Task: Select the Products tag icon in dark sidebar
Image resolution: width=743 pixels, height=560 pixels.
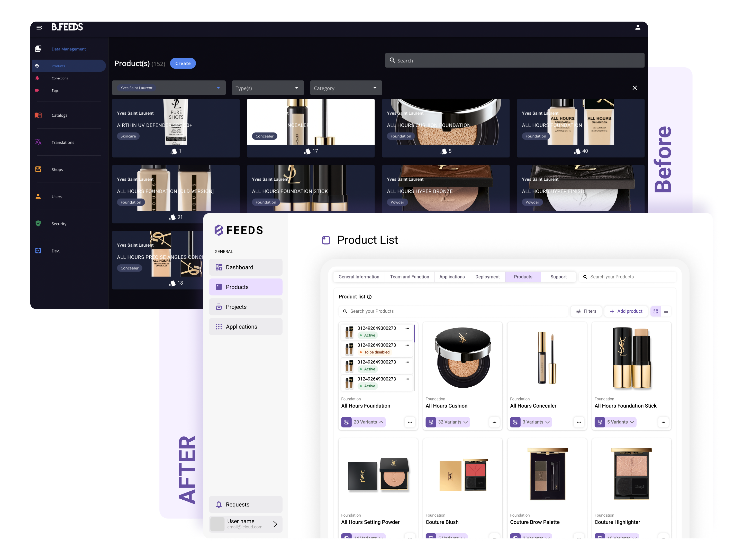Action: point(37,66)
